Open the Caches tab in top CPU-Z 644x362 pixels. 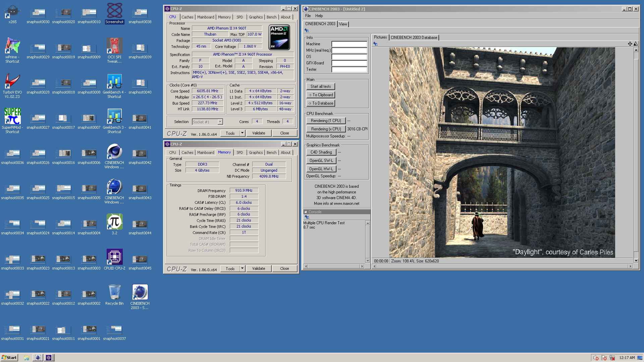[187, 17]
